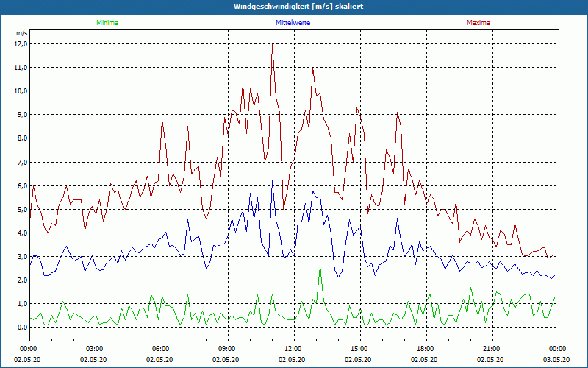Select the 12,0 y-axis tick label
Viewport: 588px width, 368px height.
click(x=21, y=43)
